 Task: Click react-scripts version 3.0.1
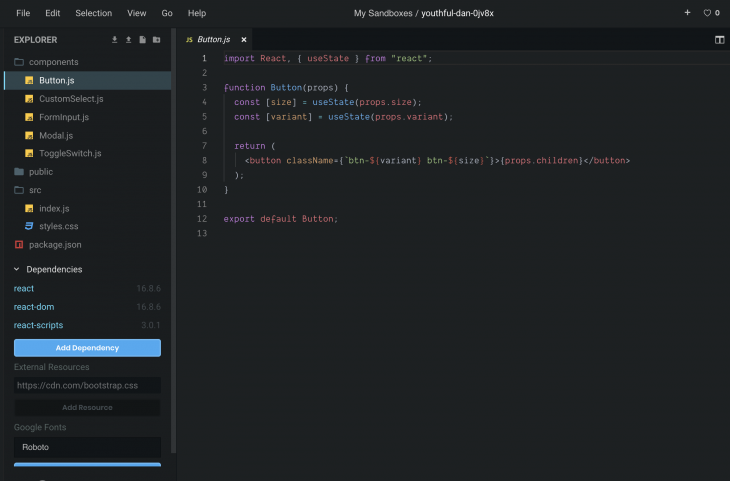pyautogui.click(x=151, y=325)
